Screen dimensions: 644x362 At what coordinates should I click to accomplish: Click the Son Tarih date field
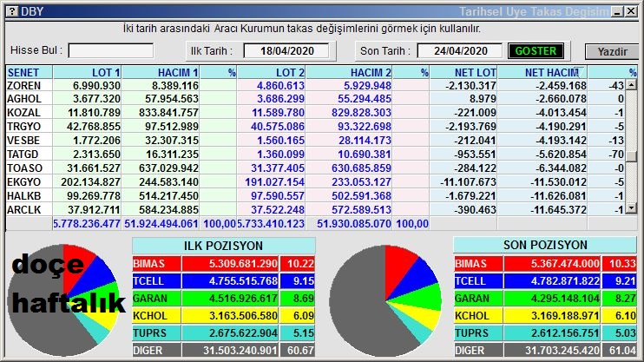pyautogui.click(x=460, y=51)
